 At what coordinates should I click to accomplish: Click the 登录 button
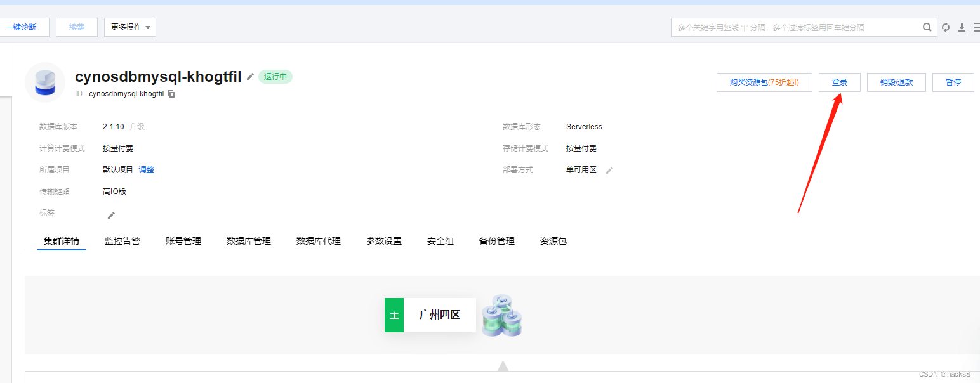point(840,82)
